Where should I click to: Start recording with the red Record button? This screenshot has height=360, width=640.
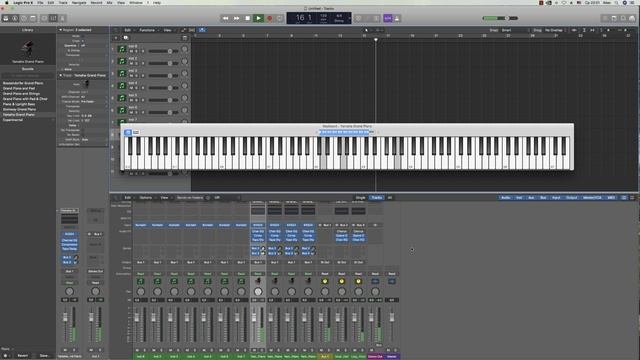pos(269,18)
